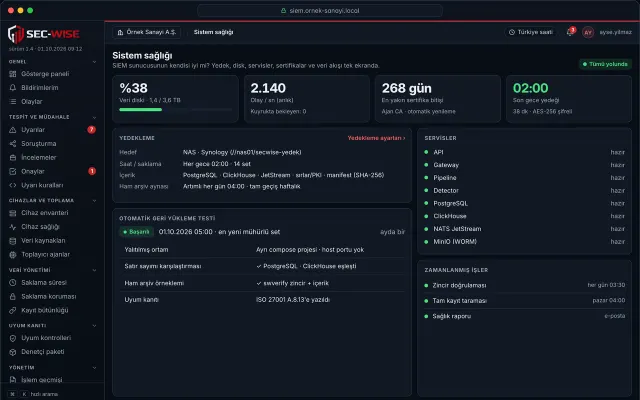Collapse the YÖNETİM section chevron
The image size is (640, 400).
(x=94, y=368)
